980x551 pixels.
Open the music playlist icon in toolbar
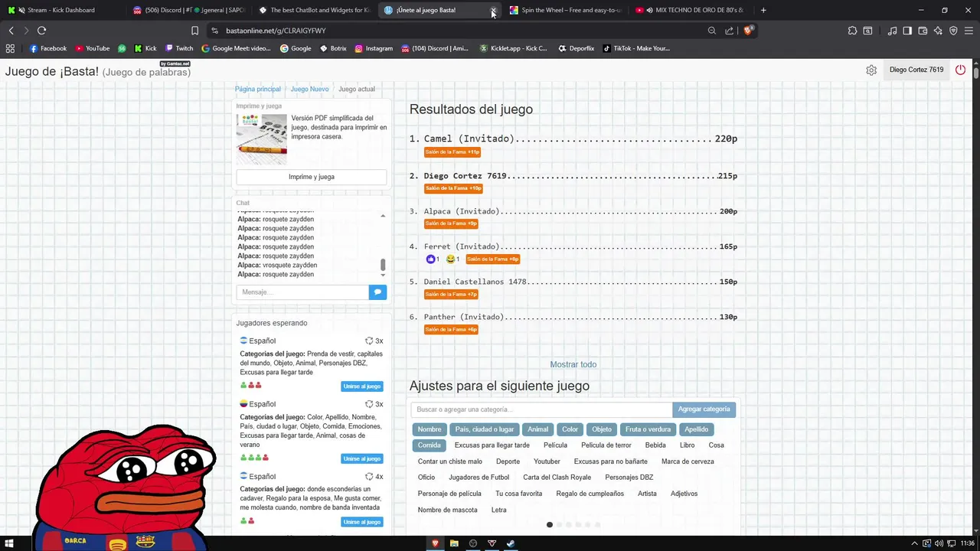pyautogui.click(x=892, y=31)
